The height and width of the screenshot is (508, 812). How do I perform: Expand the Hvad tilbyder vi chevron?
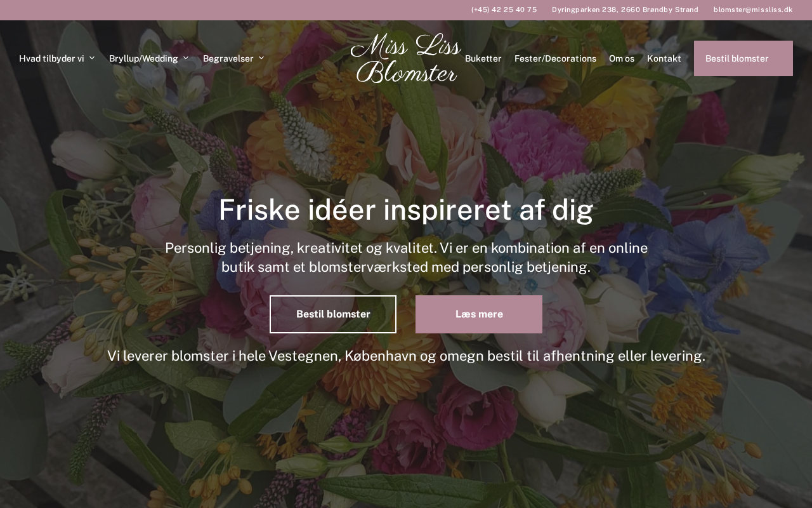pos(92,58)
